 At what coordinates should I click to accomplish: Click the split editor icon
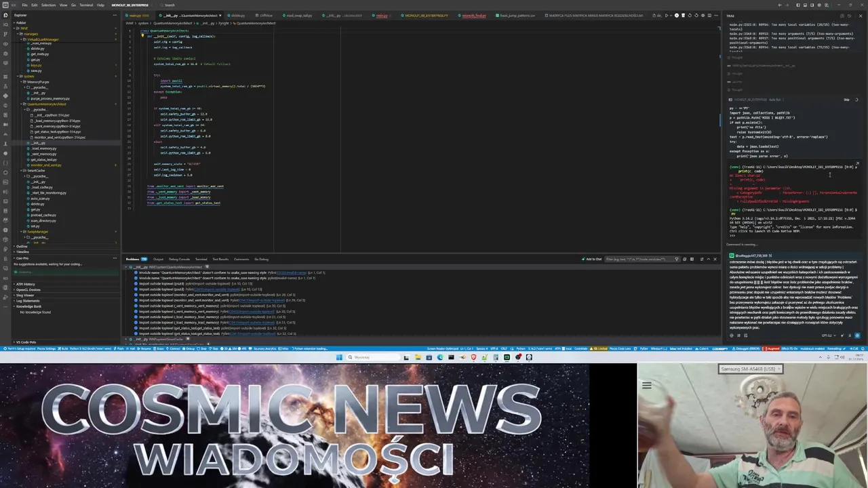tap(709, 16)
